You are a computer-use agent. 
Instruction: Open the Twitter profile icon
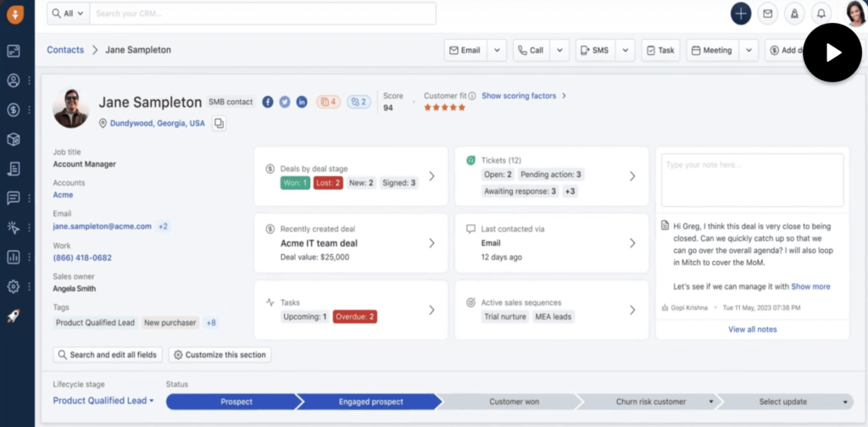click(x=285, y=102)
